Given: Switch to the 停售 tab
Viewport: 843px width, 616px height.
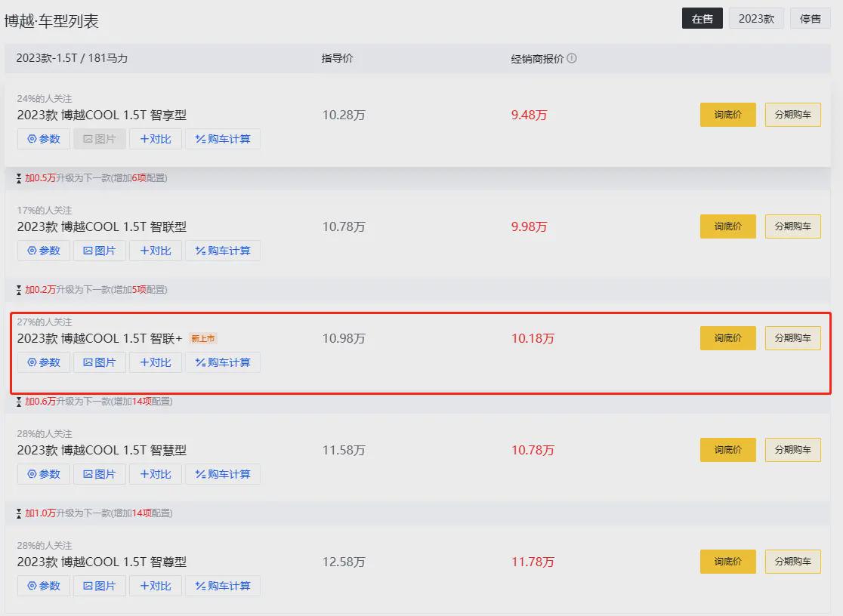Looking at the screenshot, I should [x=811, y=19].
